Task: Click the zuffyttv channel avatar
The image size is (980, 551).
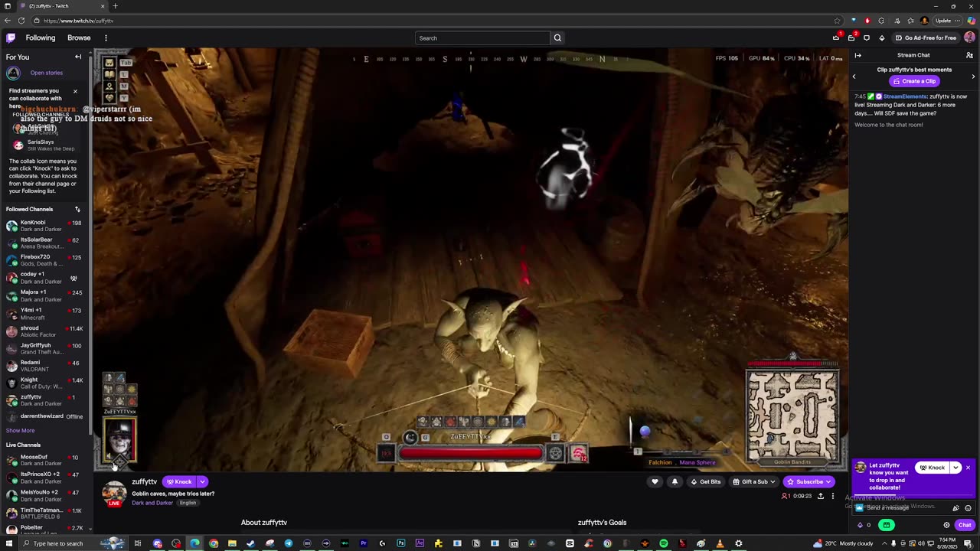Action: pyautogui.click(x=114, y=493)
